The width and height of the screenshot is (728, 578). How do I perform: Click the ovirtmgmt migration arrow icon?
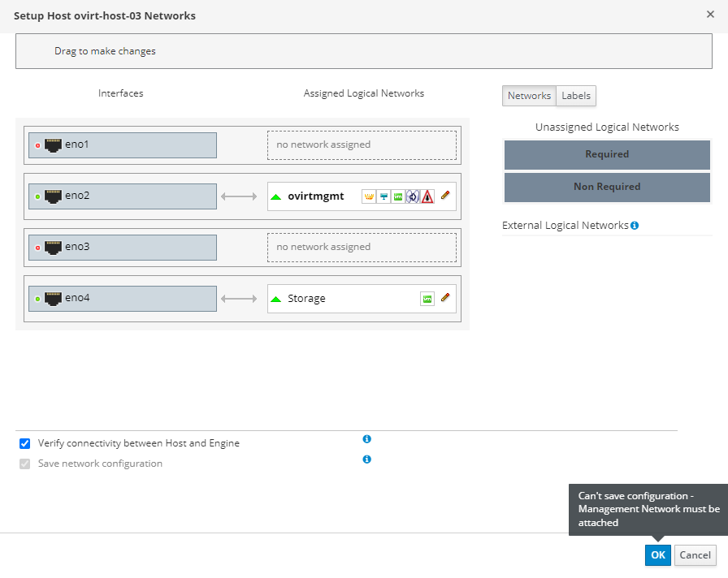point(412,196)
